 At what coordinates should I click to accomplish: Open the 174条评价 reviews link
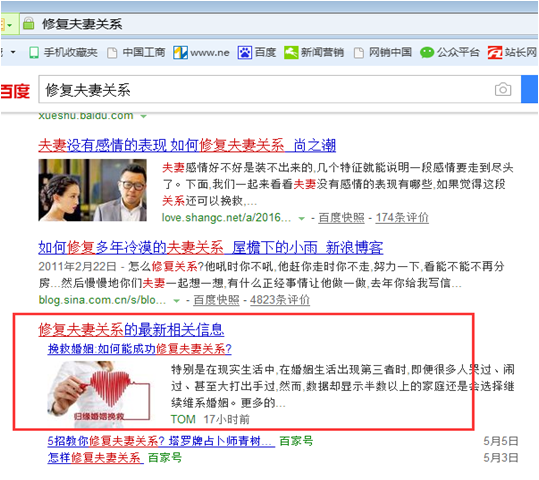tap(402, 218)
